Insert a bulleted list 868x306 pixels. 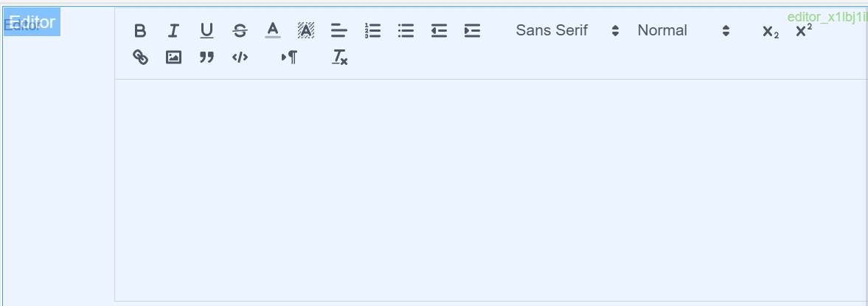[406, 31]
